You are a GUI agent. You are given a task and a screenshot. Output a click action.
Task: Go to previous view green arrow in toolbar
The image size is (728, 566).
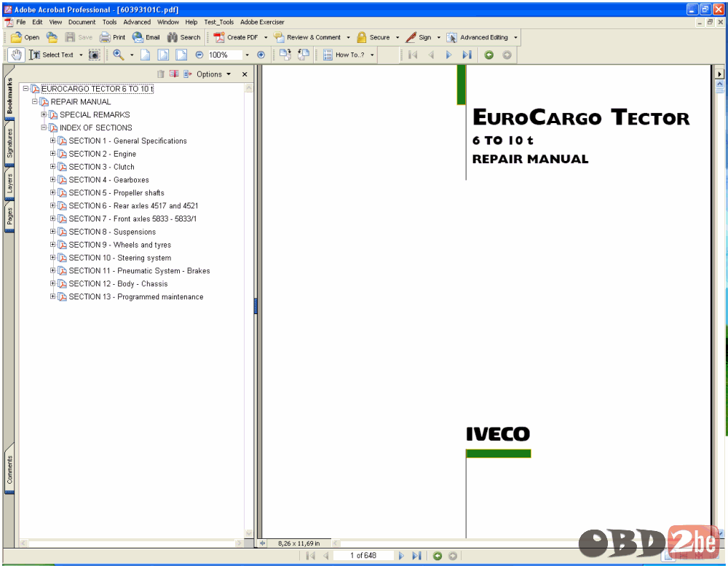(489, 55)
